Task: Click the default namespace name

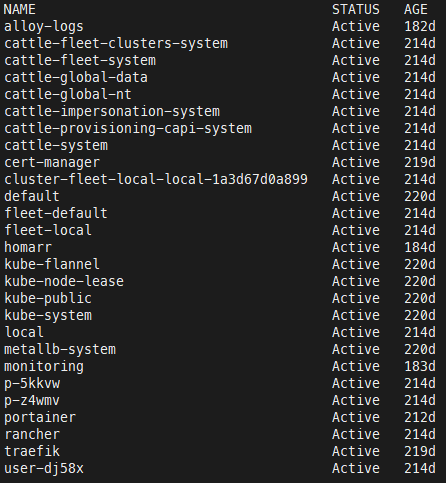Action: pyautogui.click(x=32, y=196)
